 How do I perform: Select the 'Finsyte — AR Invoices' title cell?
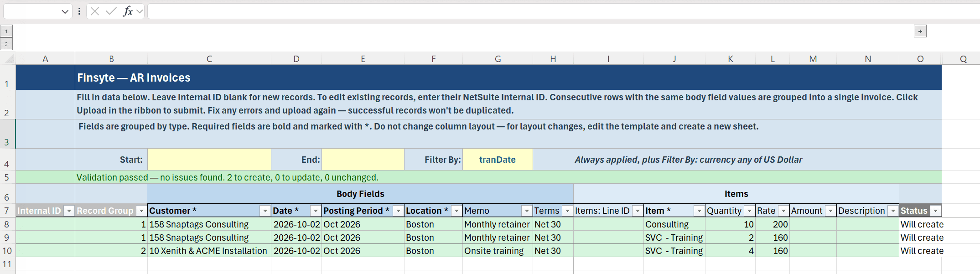pyautogui.click(x=508, y=78)
